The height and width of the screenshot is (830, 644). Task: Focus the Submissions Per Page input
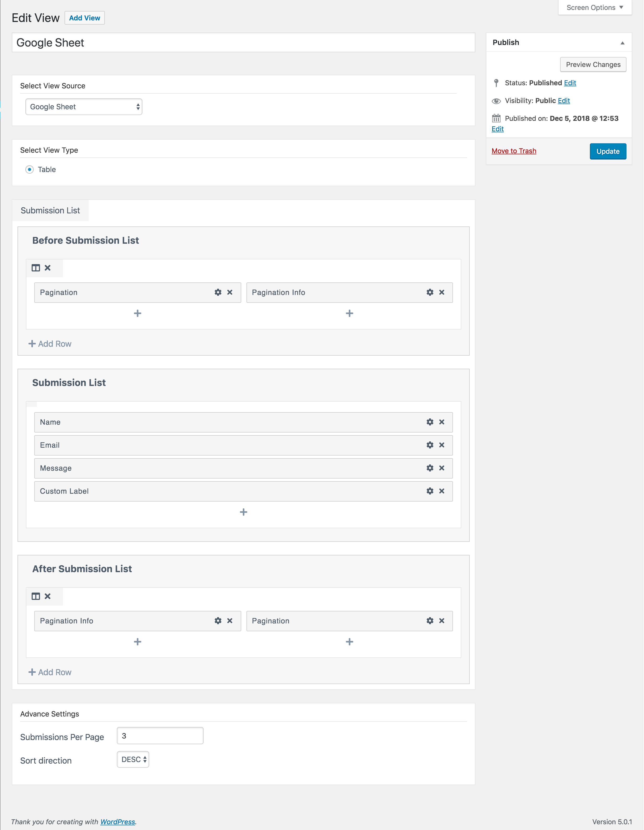[160, 736]
